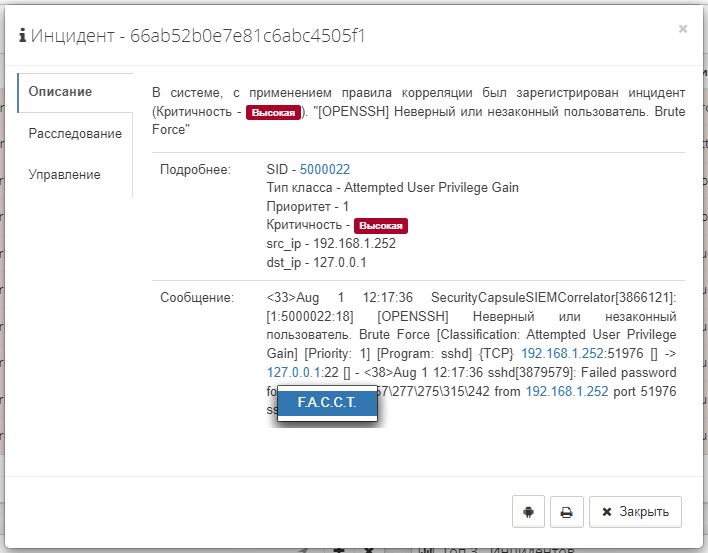The image size is (708, 553).
Task: Click the 192.168.1.252 link before port 51976
Action: (x=567, y=391)
